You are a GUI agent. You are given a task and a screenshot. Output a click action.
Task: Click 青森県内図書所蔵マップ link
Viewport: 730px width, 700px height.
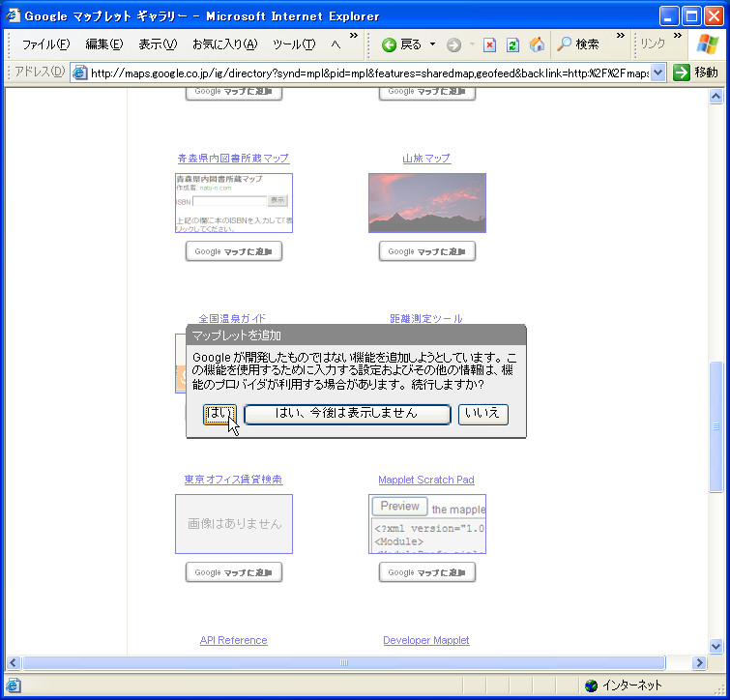pos(233,159)
